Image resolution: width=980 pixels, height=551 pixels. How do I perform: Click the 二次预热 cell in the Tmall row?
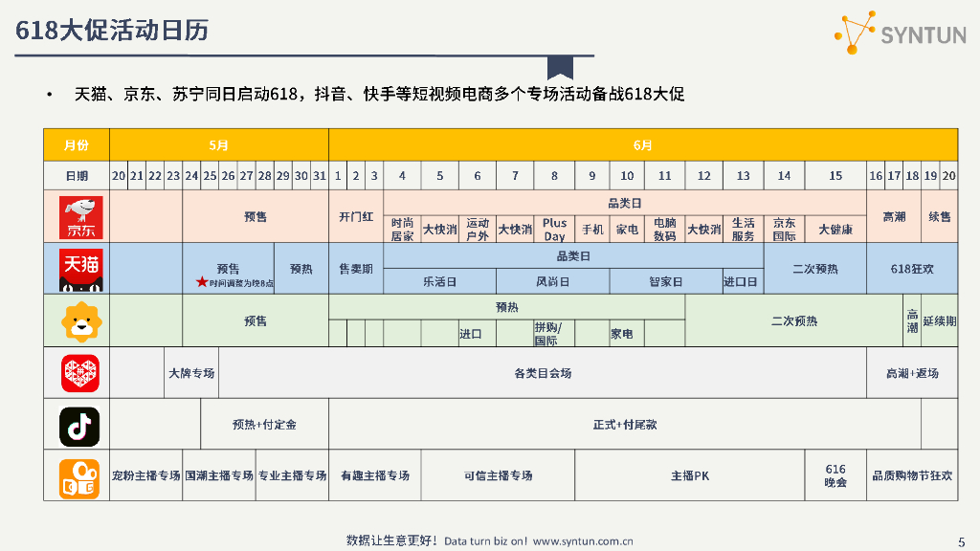[x=815, y=269]
